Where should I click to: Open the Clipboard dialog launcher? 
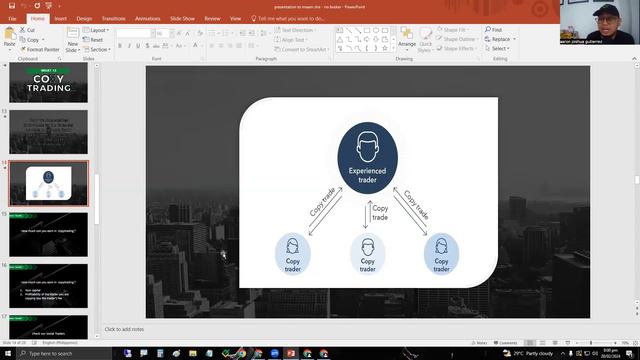[x=60, y=59]
